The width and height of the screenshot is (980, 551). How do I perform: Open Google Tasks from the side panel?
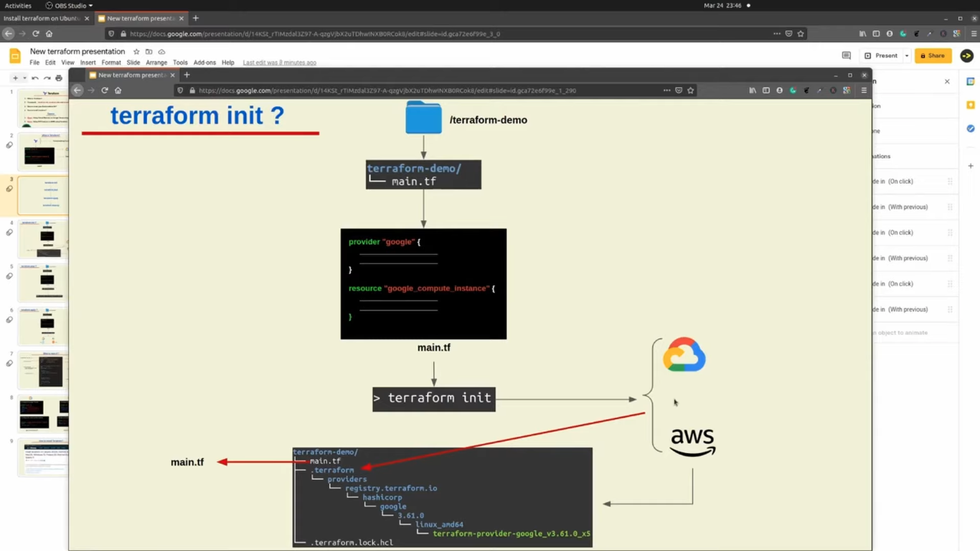tap(971, 128)
